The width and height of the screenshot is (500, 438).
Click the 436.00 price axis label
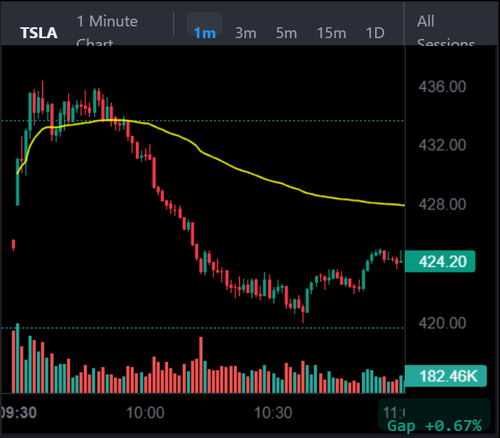442,87
